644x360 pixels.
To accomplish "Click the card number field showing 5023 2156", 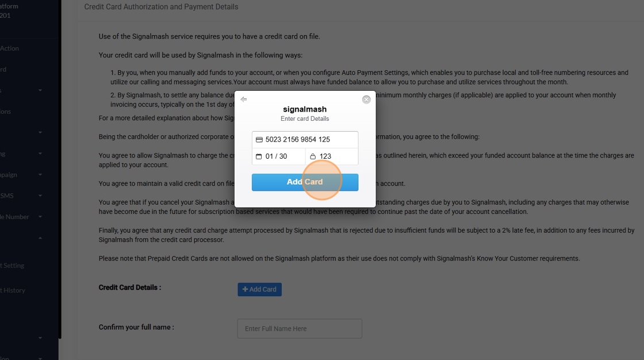I will pyautogui.click(x=305, y=140).
